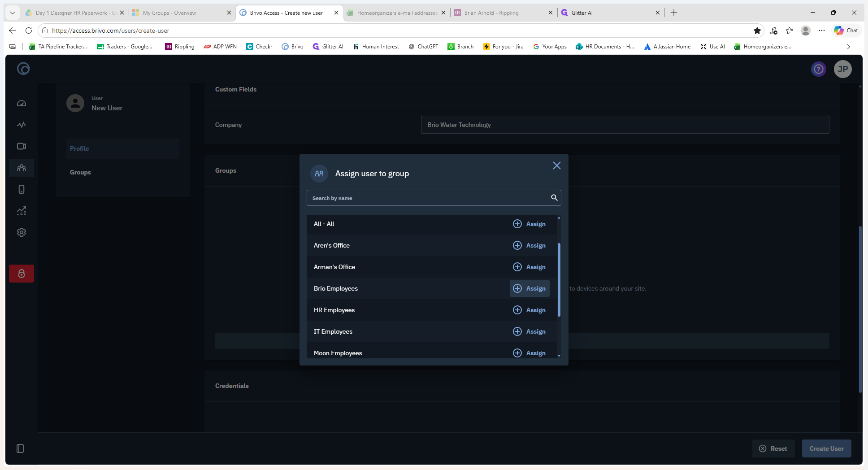Screen dimensions: 868x470
Task: Open the activity pulse icon in sidebar
Action: (22, 125)
